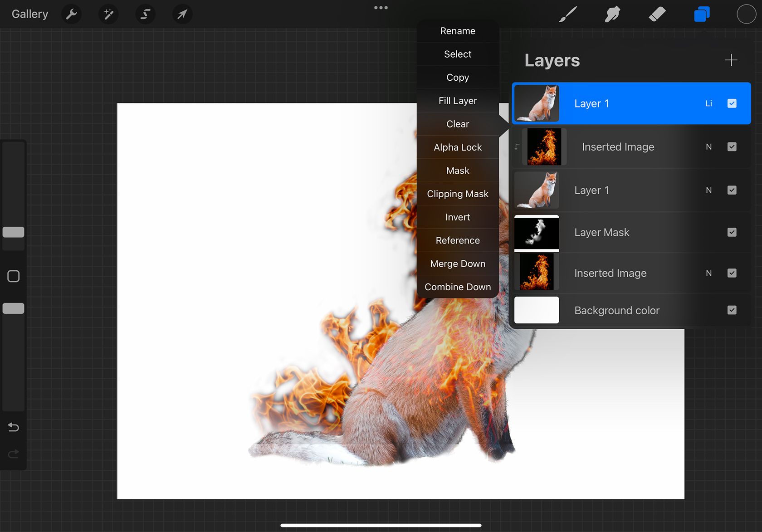The image size is (762, 532).
Task: Tap the "Layers" panel heading
Action: tap(552, 60)
